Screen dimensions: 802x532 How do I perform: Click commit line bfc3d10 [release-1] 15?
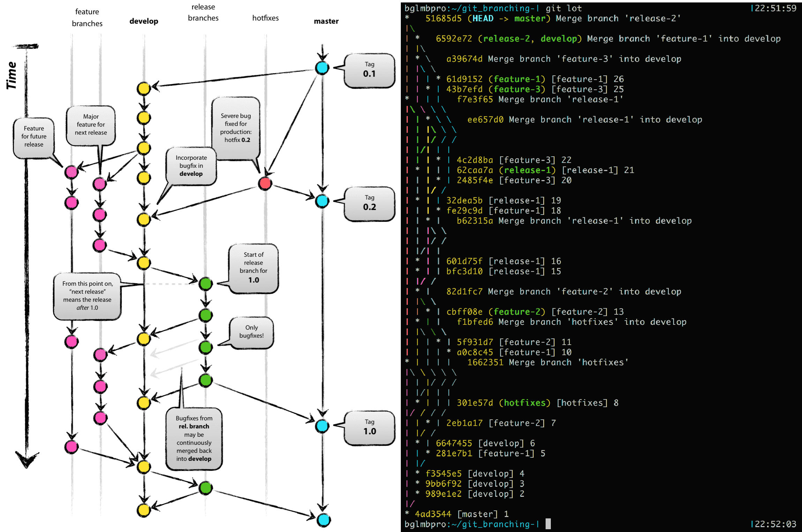tap(504, 271)
